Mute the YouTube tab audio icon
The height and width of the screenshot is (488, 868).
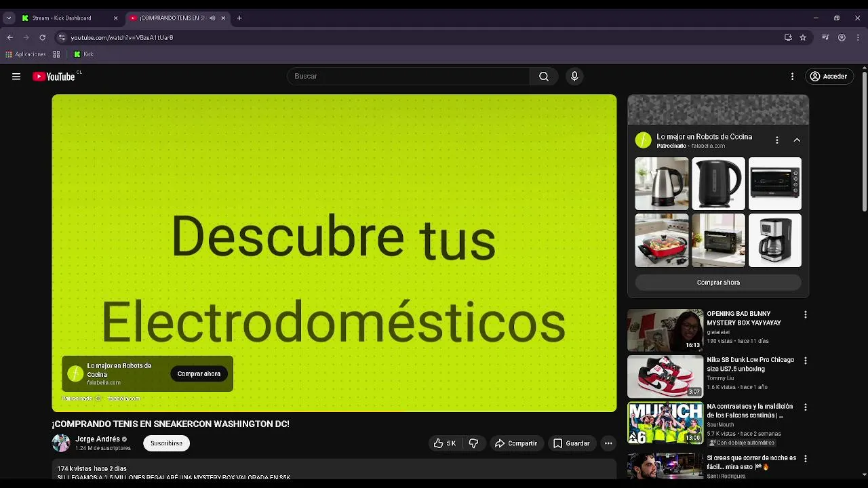click(x=212, y=18)
